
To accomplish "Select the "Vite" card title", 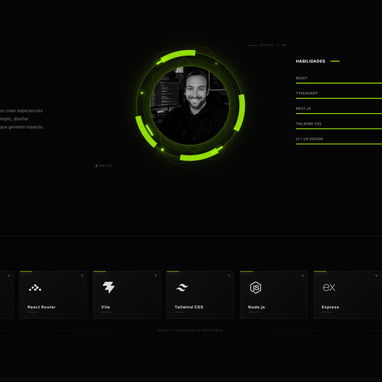I will 106,307.
